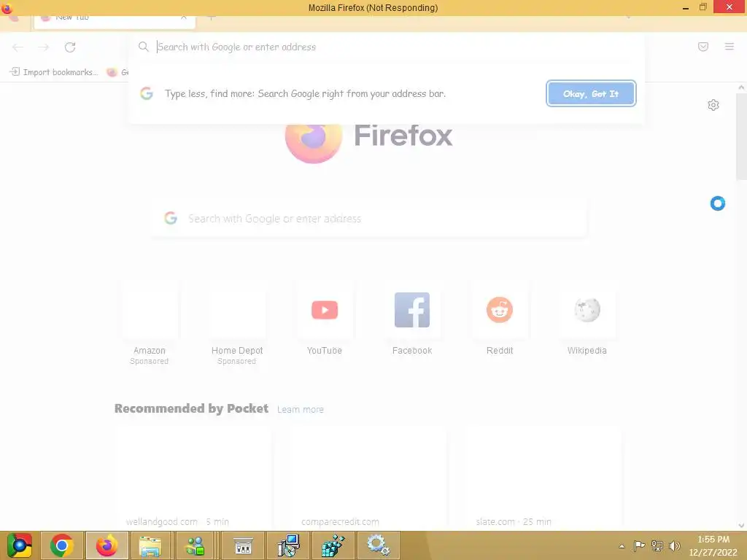747x560 pixels.
Task: Open File Explorer from the taskbar
Action: pos(150,545)
